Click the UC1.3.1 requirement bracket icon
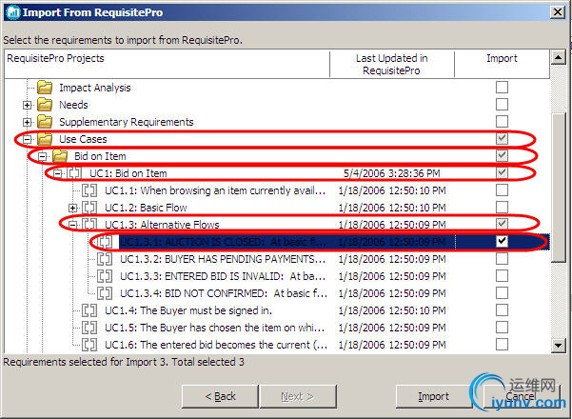Screen dimensions: 572x419 pyautogui.click(x=105, y=242)
